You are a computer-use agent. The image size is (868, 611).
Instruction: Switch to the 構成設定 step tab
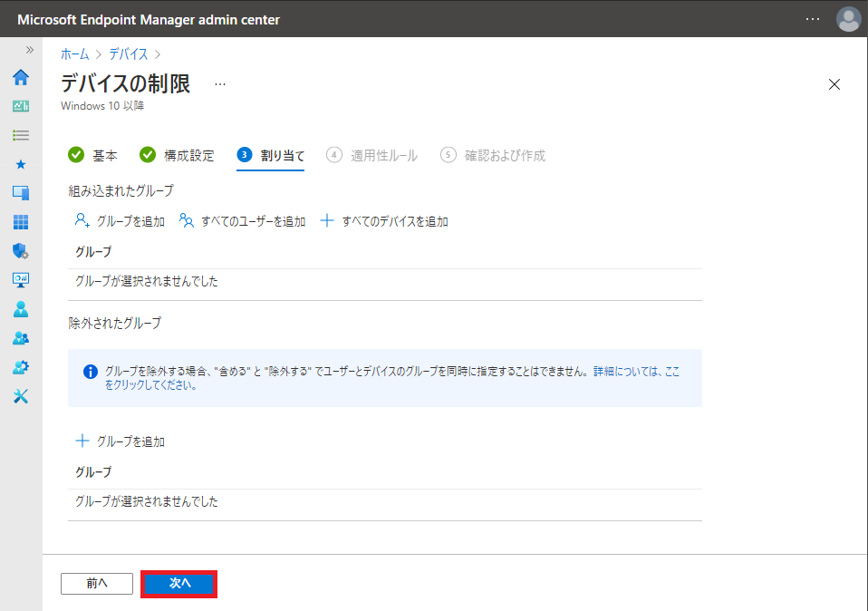[178, 156]
